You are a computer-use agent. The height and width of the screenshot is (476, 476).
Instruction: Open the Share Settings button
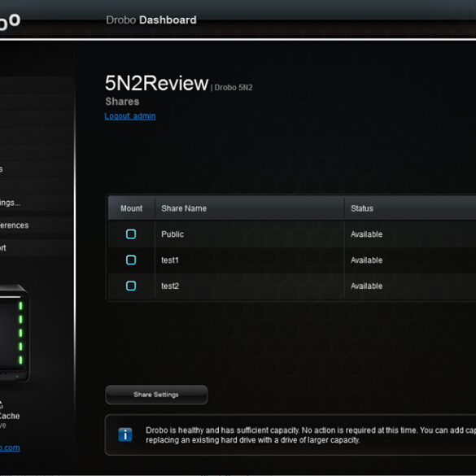(x=156, y=395)
